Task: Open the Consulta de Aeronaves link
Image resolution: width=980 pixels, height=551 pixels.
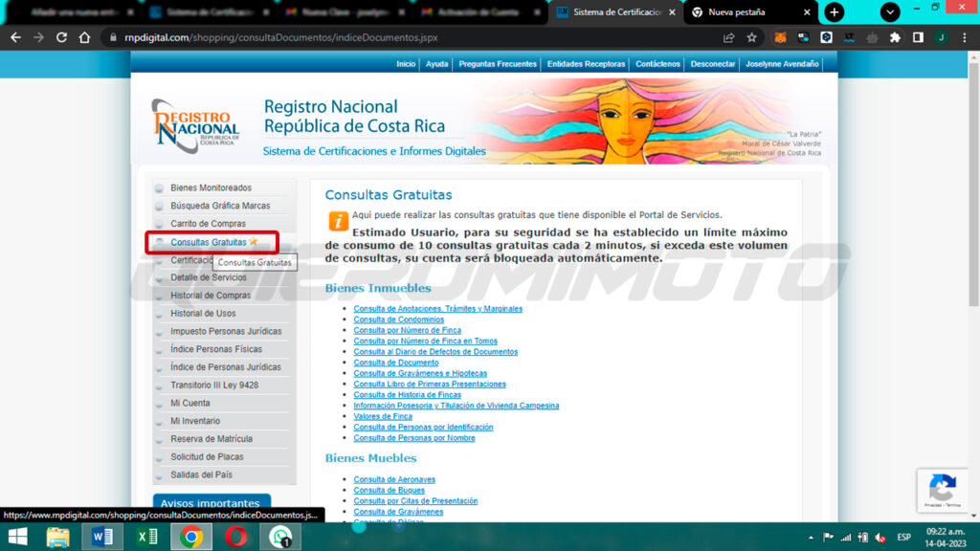Action: pyautogui.click(x=393, y=480)
